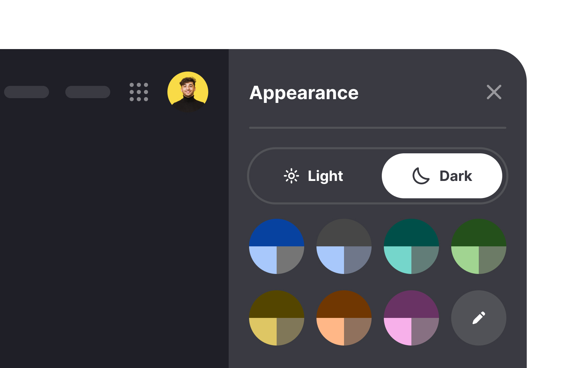588x368 pixels.
Task: Switch to the Light theme label
Action: (x=325, y=176)
